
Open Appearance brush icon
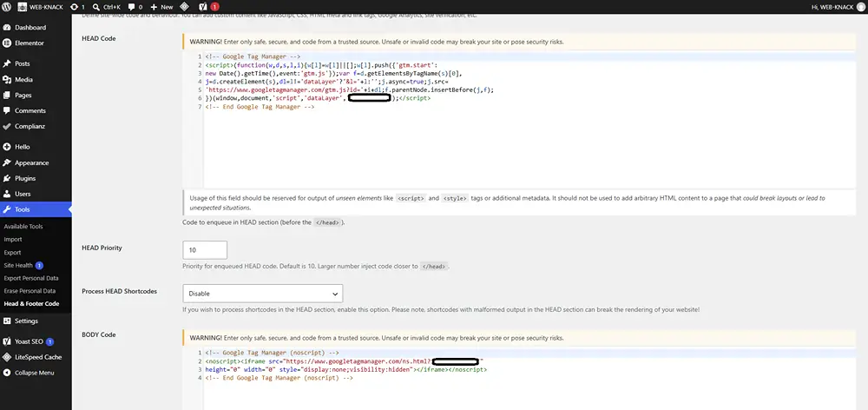pos(7,163)
